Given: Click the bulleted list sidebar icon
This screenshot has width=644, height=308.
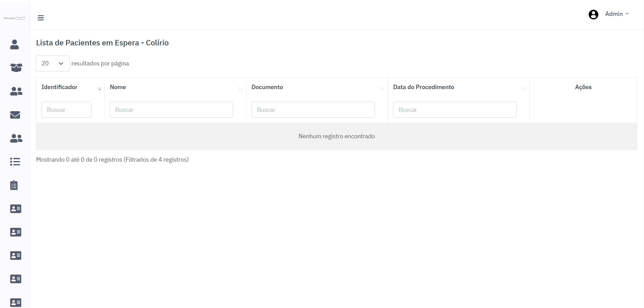Looking at the screenshot, I should click(x=15, y=162).
